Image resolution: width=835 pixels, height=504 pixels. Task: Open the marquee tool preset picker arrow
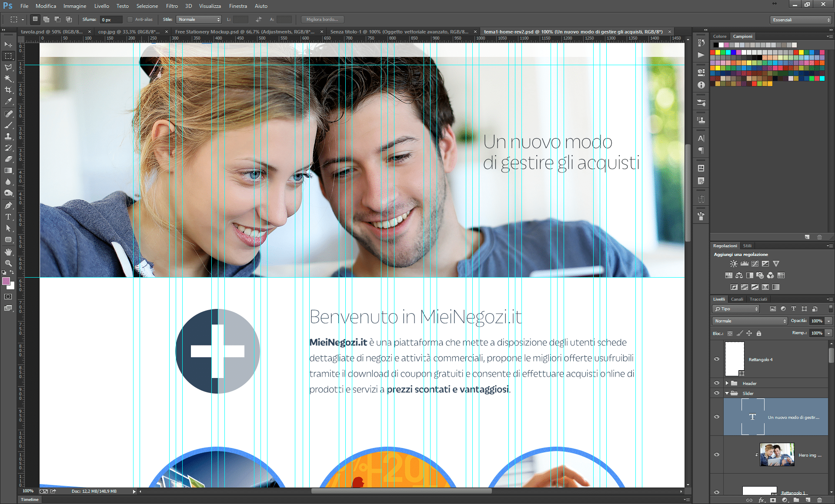click(x=23, y=20)
